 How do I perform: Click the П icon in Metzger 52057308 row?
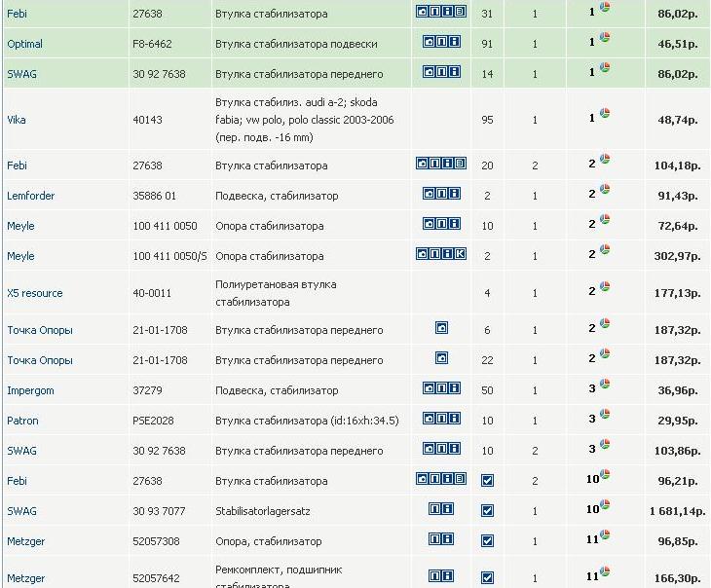coord(434,539)
